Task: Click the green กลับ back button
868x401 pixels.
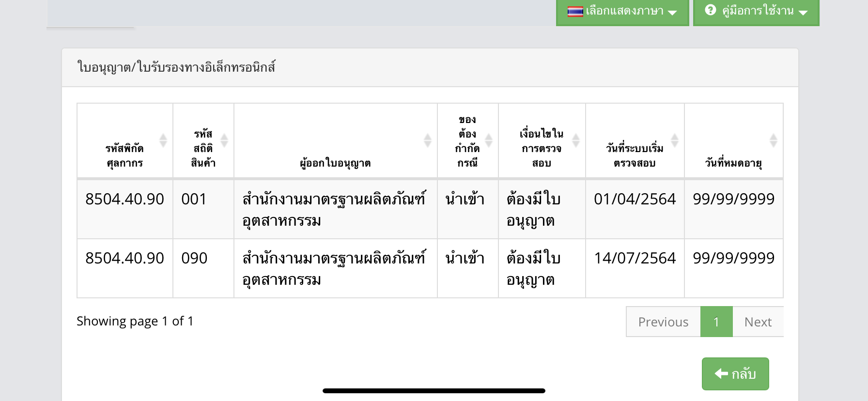Action: (x=735, y=374)
